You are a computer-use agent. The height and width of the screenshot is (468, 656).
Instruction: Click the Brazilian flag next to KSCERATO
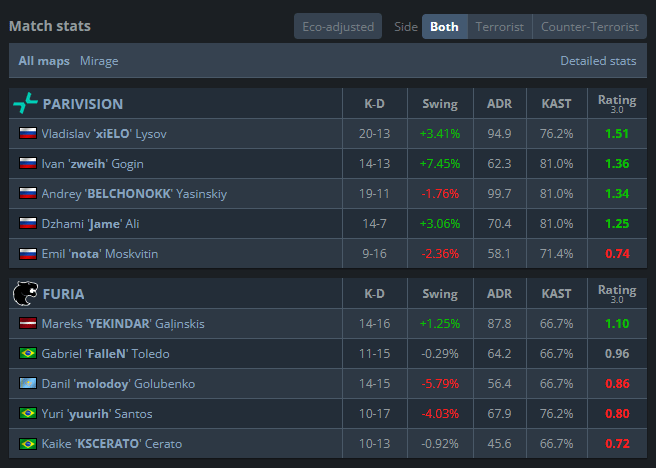click(x=28, y=444)
